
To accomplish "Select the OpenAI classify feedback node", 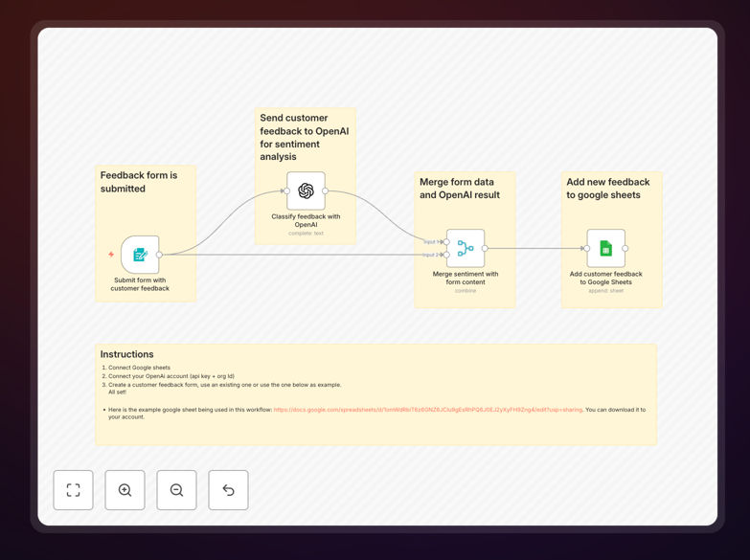I will pos(307,190).
